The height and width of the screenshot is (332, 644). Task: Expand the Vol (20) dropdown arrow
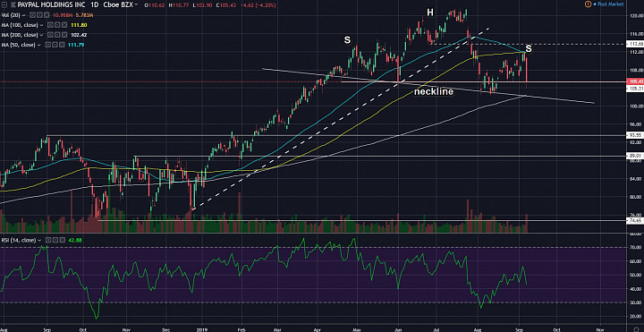pyautogui.click(x=24, y=15)
